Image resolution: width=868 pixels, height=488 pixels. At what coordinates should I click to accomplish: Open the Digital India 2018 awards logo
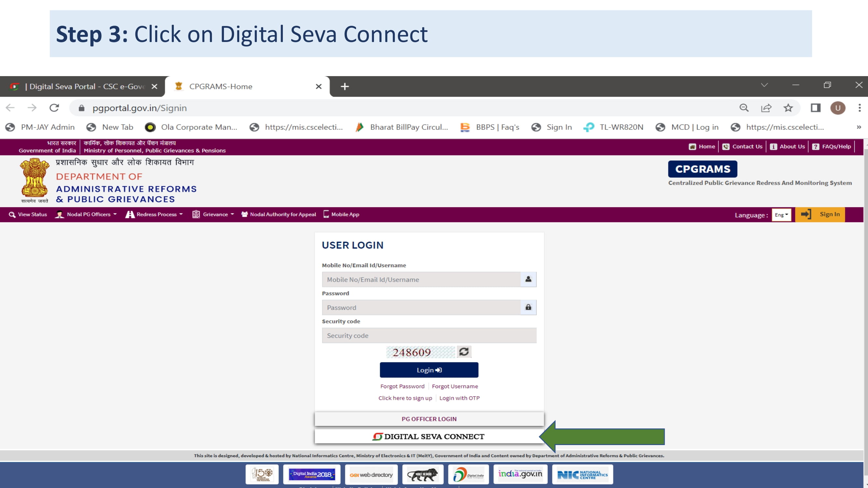tap(312, 474)
